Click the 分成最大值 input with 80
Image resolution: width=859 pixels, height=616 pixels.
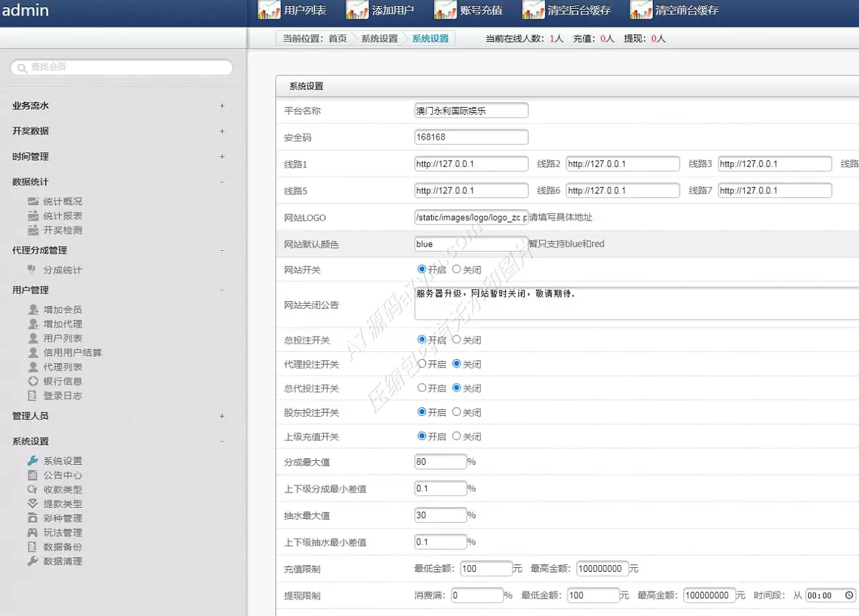[441, 462]
